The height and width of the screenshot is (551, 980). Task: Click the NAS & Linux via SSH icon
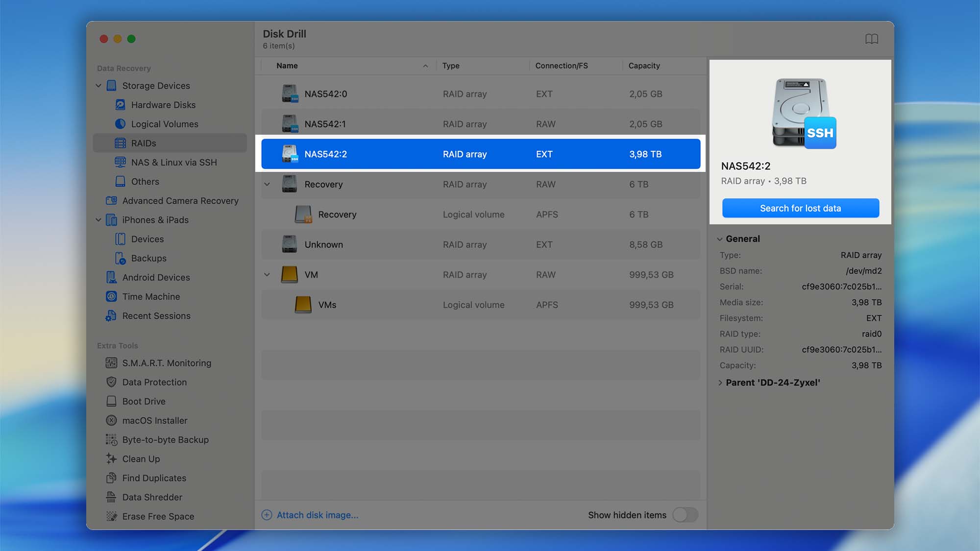(120, 162)
